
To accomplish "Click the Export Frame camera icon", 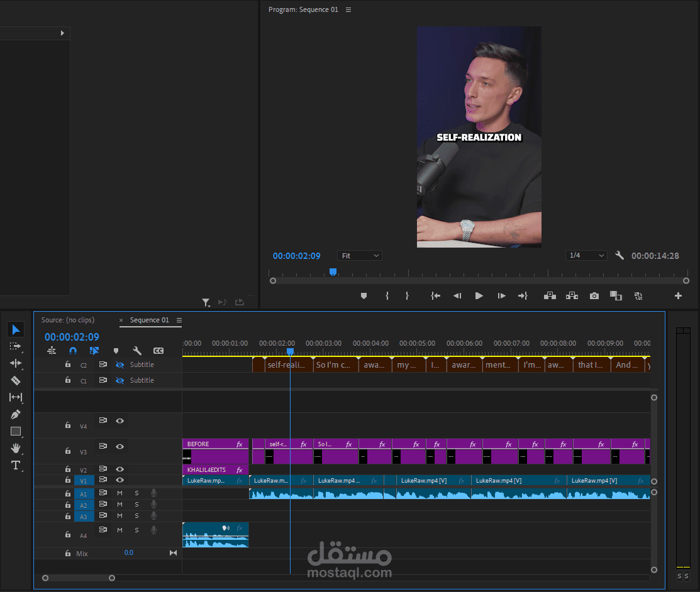I will (x=594, y=296).
